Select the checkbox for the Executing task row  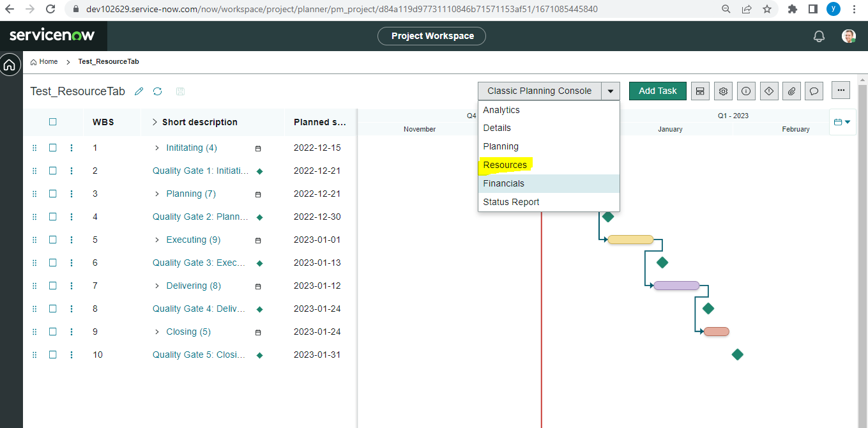click(53, 240)
